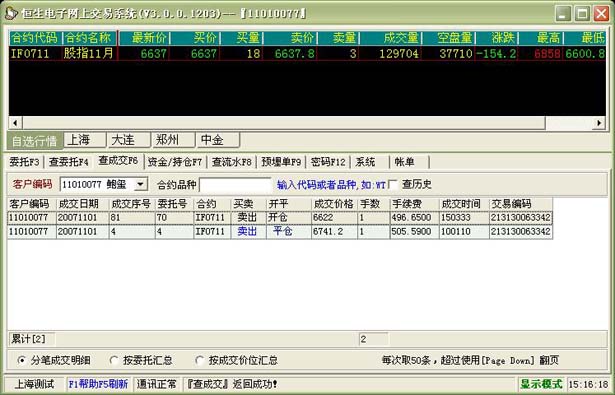
Task: Select the 按委托汇总 radio option
Action: coord(114,360)
